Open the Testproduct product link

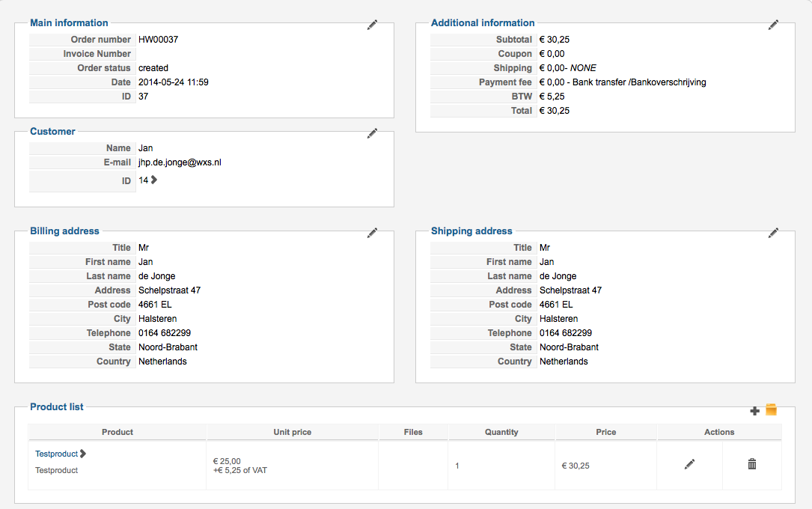[x=56, y=454]
